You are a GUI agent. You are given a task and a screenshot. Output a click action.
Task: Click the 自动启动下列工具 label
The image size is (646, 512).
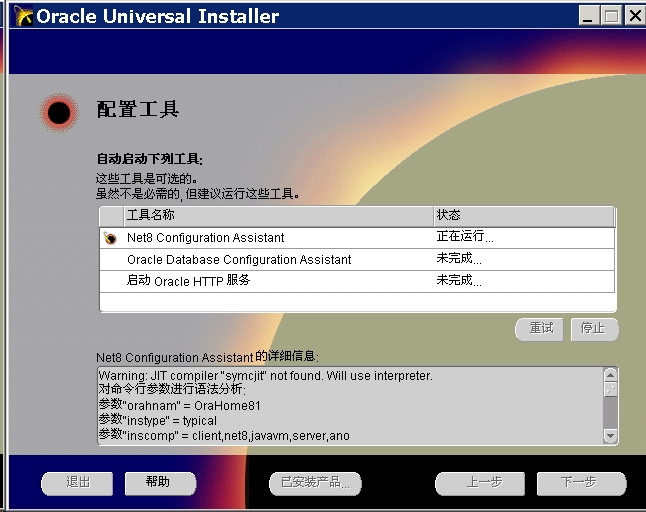(x=150, y=159)
